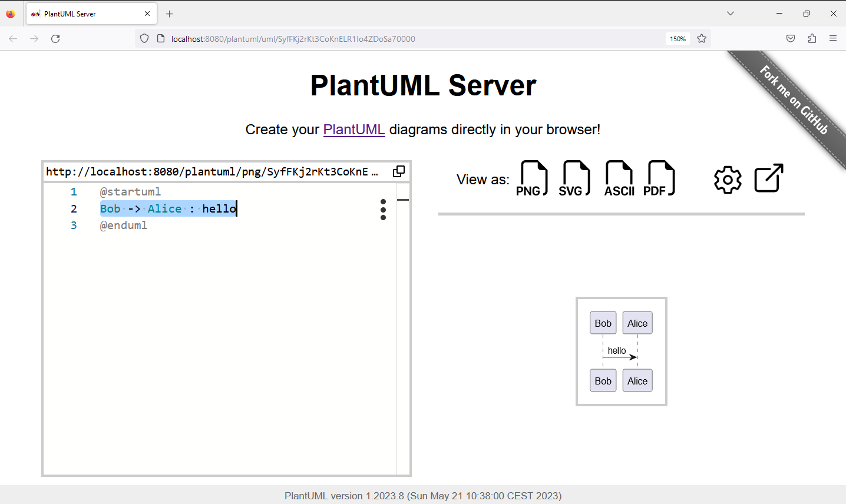Click line number 1 in editor
846x504 pixels.
coord(74,192)
